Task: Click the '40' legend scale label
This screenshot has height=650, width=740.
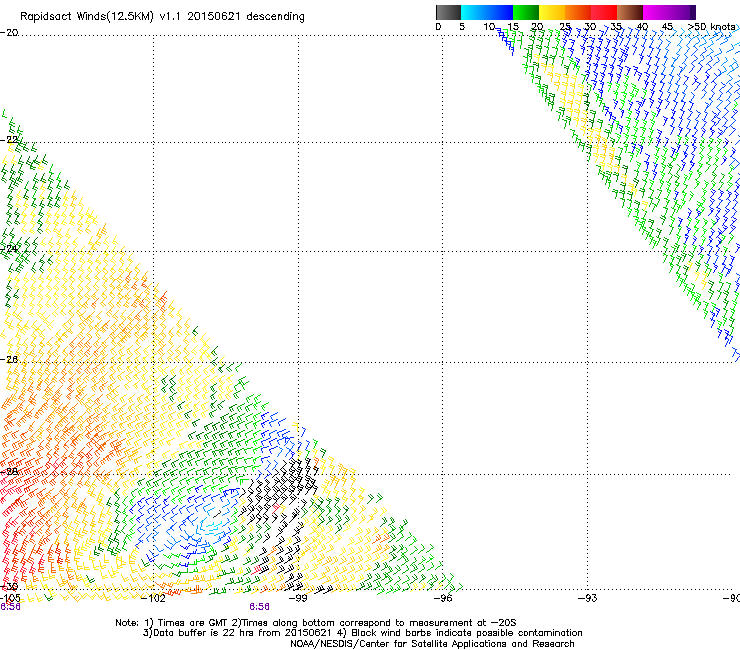Action: tap(642, 27)
